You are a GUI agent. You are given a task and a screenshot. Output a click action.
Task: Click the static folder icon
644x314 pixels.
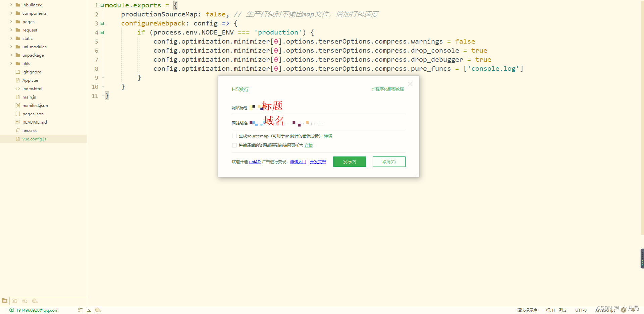[18, 38]
